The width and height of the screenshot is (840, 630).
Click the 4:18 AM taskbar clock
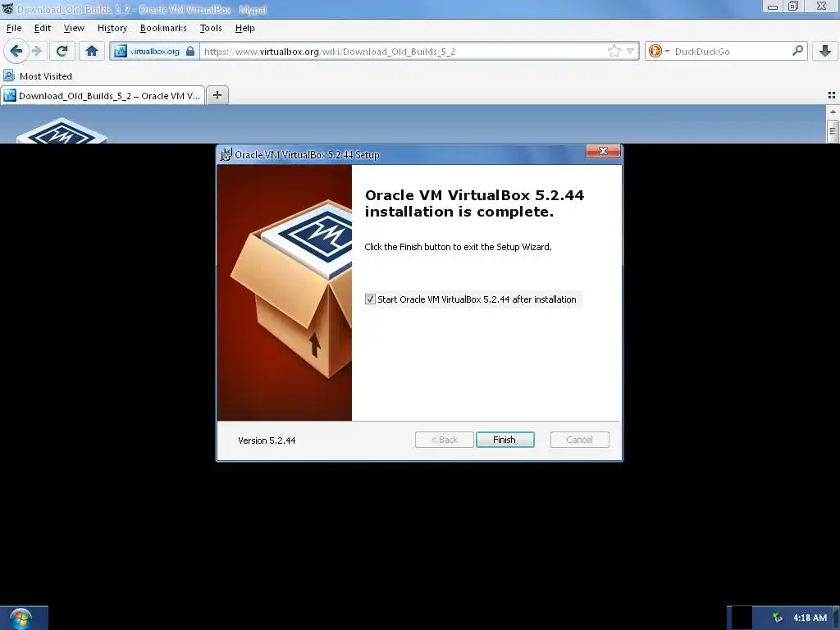[x=810, y=618]
